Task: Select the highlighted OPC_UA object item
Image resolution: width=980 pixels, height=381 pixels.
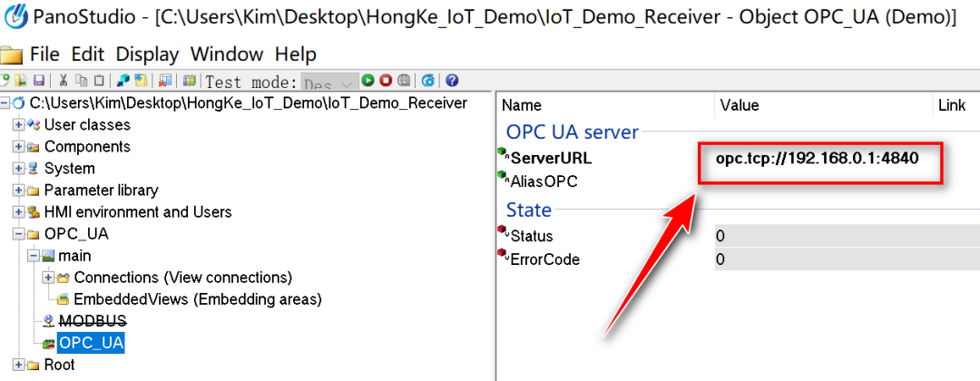Action: pyautogui.click(x=91, y=343)
